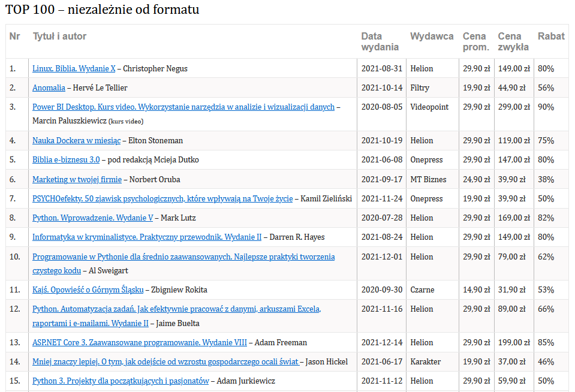Open 'Python. Automatyzacja zadań' book link

[x=176, y=309]
